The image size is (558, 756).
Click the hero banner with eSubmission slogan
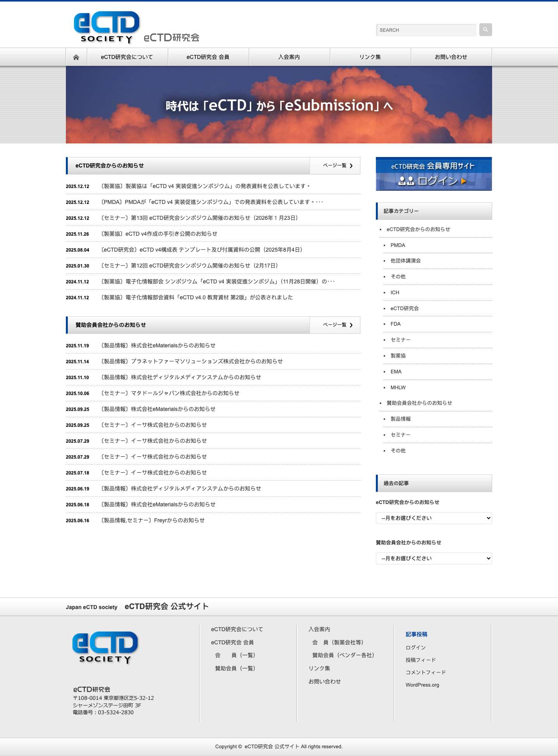[x=279, y=105]
